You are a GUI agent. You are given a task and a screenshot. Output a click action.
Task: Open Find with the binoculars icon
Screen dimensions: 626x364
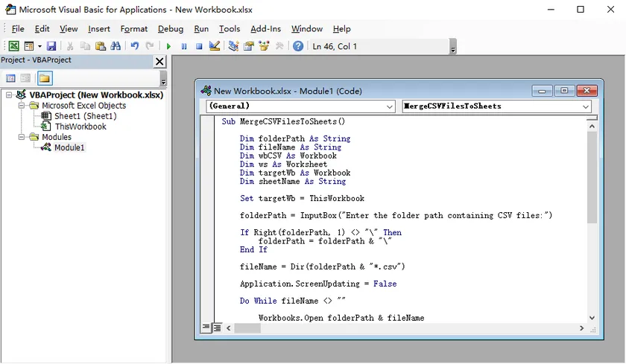116,46
